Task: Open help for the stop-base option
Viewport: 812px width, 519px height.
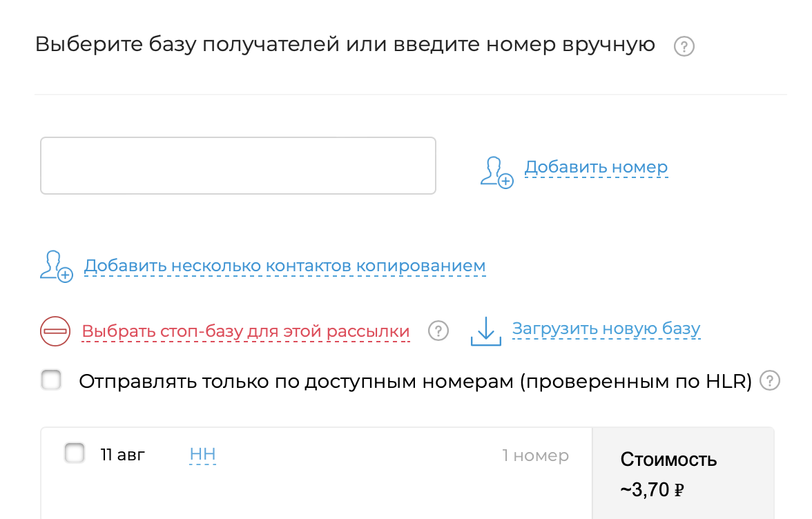Action: 438,331
